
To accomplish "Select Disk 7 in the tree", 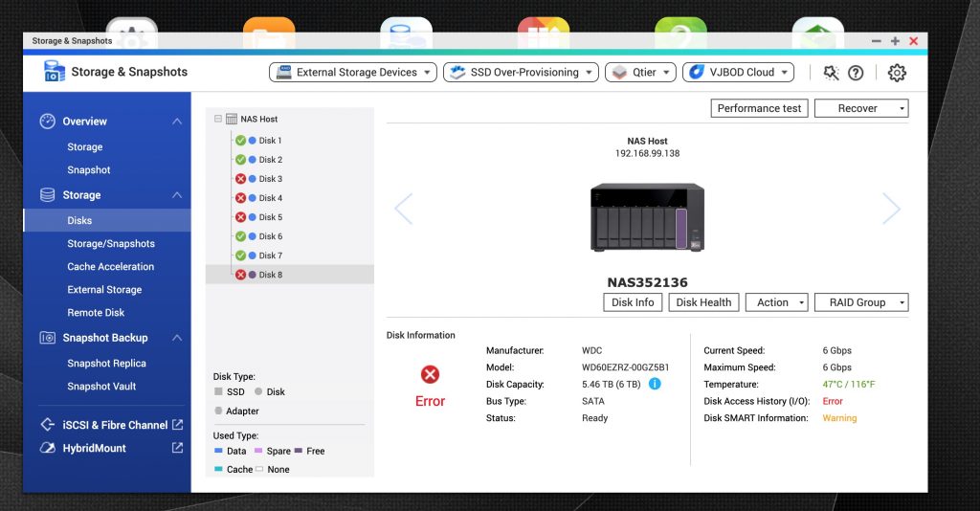I will (x=271, y=255).
